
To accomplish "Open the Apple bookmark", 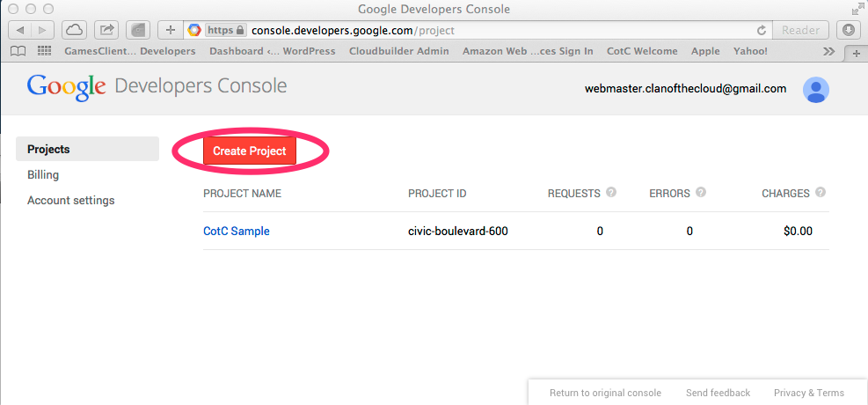I will (706, 51).
